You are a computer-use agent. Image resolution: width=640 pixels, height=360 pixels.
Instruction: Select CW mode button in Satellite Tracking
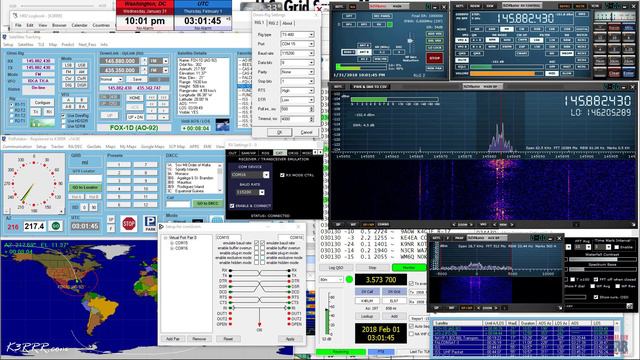(68, 78)
